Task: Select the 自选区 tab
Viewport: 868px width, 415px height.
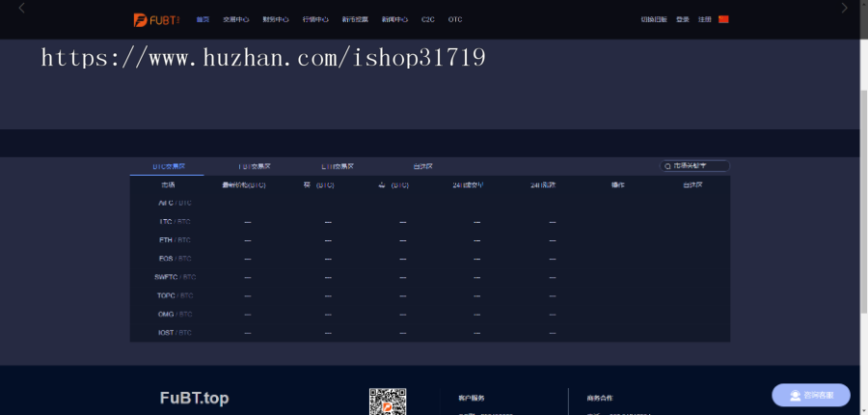Action: 423,166
